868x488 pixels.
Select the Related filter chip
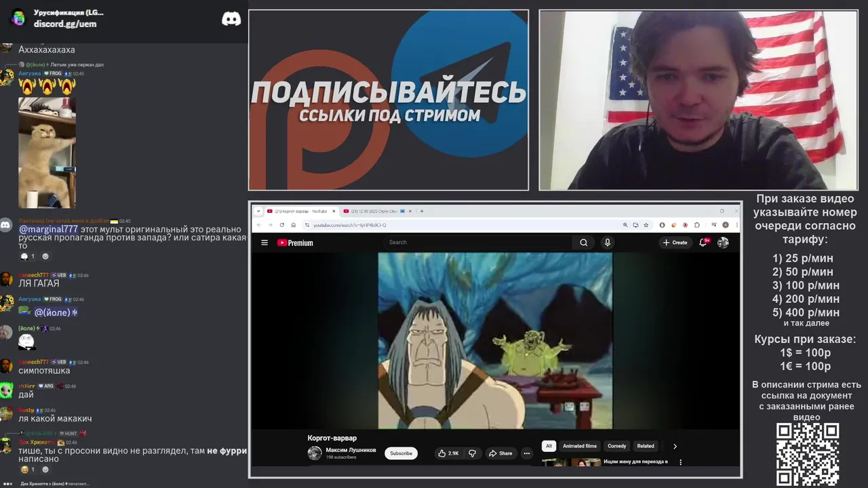tap(646, 446)
